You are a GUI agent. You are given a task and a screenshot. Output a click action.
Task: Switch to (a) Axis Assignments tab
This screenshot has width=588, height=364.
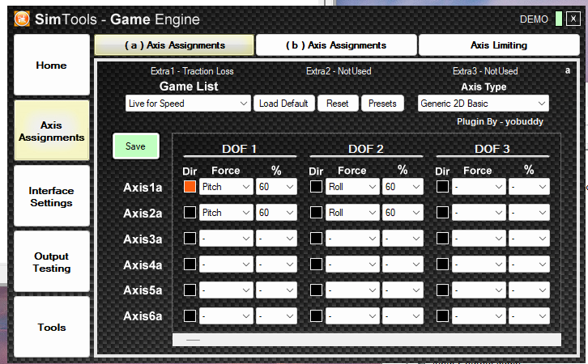[174, 45]
